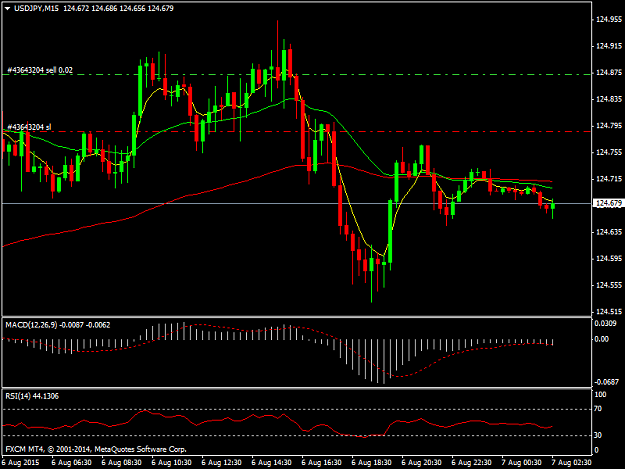Click the FXCM MT4 MetaQuotes copyright text

[x=96, y=449]
